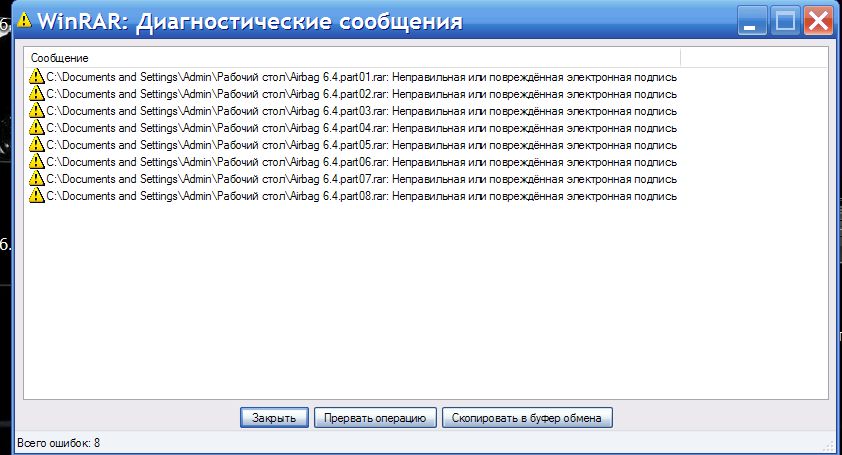
Task: Select the Airbag 6.4.part04.rar message text
Action: pos(361,128)
